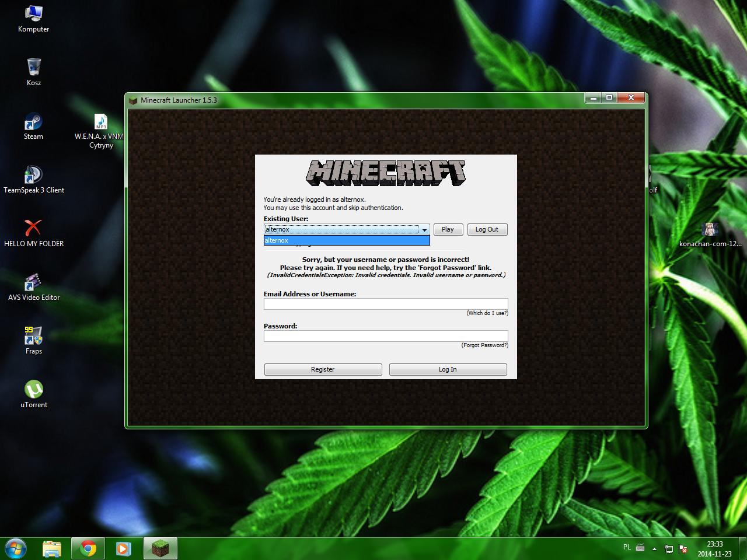
Task: Focus the Email Address or Username field
Action: click(386, 304)
